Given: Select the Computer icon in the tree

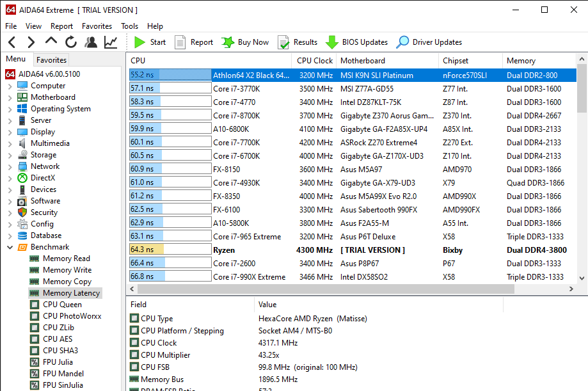Looking at the screenshot, I should [22, 86].
